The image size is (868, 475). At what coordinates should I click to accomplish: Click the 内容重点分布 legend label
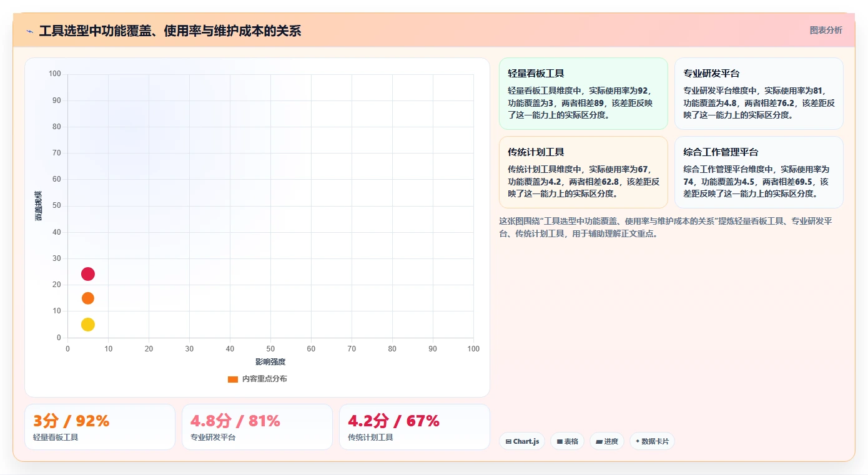(x=265, y=379)
